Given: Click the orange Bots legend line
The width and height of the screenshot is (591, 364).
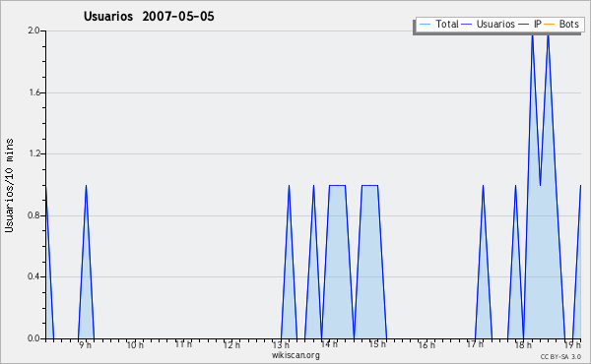Looking at the screenshot, I should (x=550, y=25).
